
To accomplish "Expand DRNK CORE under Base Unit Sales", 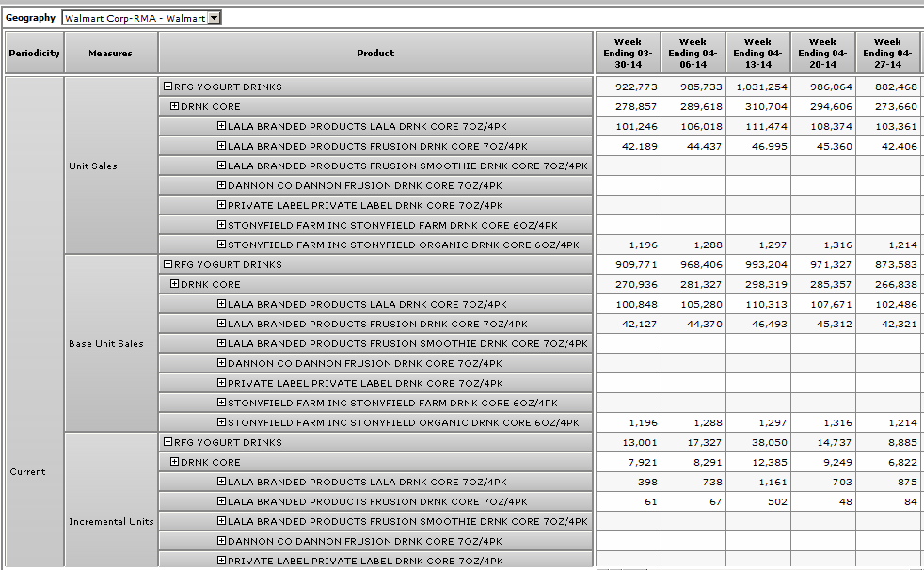I will click(174, 284).
